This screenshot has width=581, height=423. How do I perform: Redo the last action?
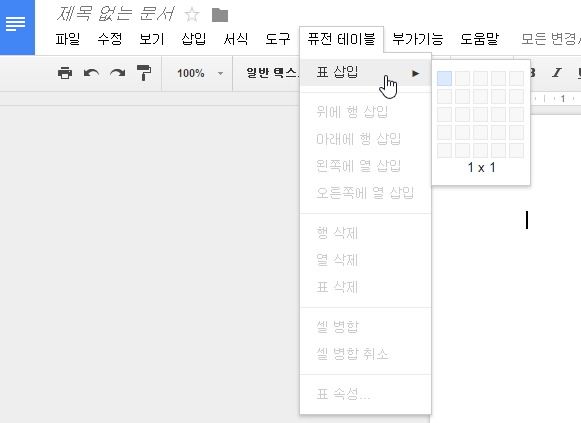coord(117,73)
